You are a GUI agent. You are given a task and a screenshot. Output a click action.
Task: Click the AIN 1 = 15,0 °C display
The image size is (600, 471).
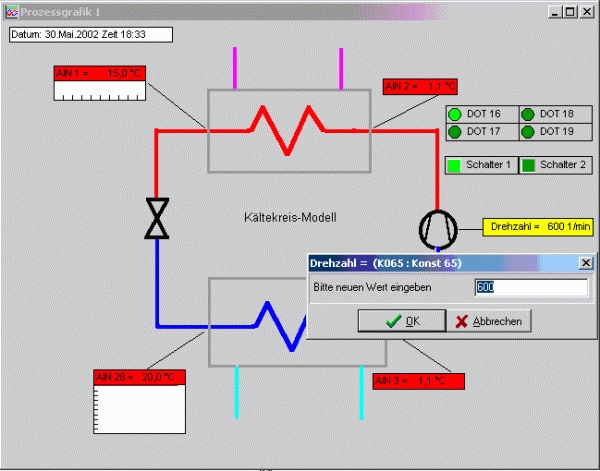[x=99, y=73]
